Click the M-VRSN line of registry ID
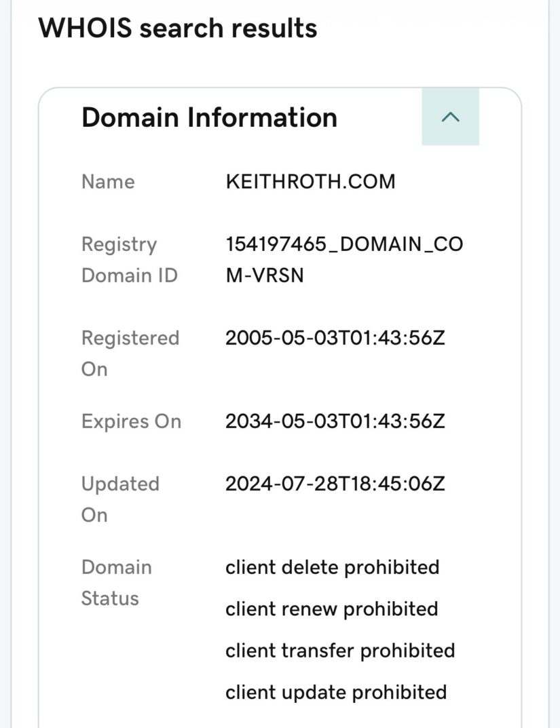The image size is (560, 728). click(x=265, y=275)
